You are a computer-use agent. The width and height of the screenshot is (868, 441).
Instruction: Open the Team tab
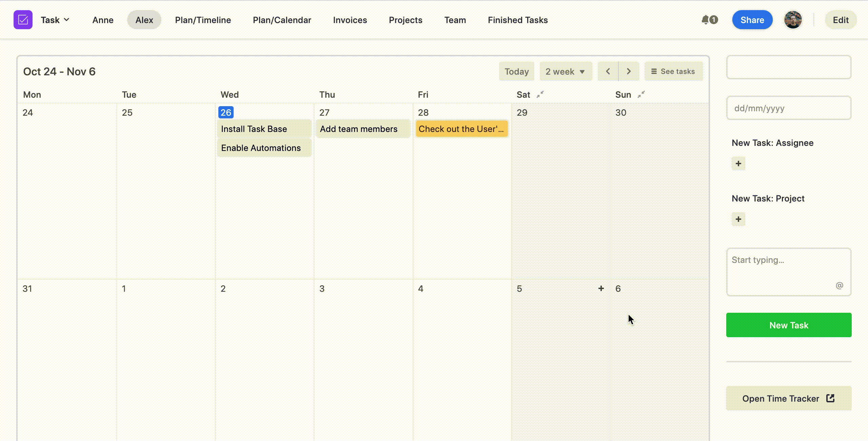(x=455, y=20)
